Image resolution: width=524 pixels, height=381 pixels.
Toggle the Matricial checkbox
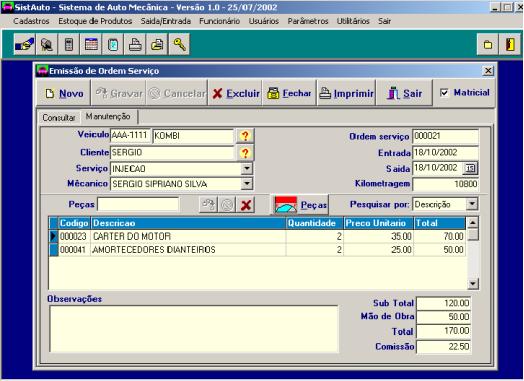point(444,93)
